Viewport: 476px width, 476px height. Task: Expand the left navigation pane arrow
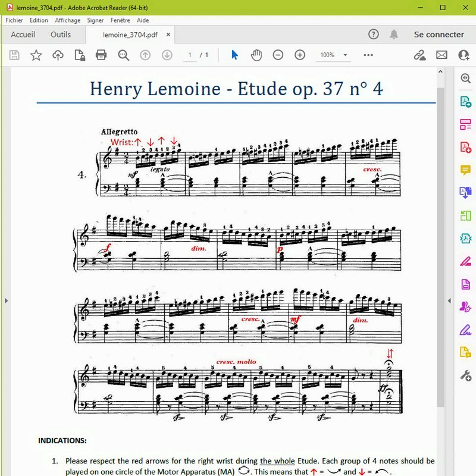click(x=6, y=300)
